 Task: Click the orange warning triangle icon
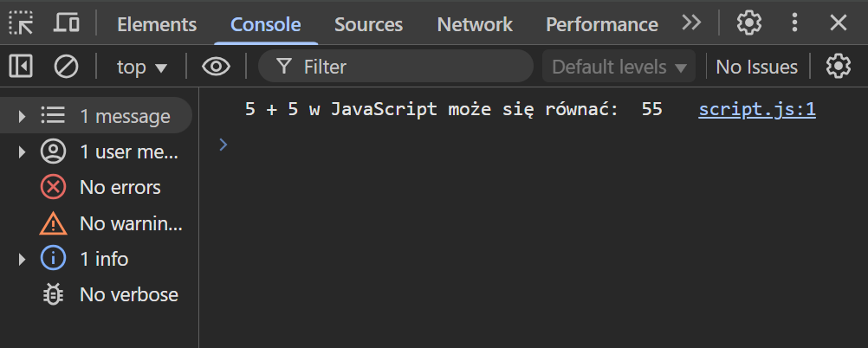click(x=53, y=223)
